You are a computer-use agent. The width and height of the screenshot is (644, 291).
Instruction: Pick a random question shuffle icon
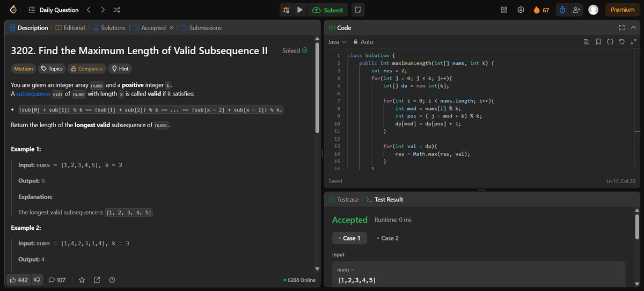[117, 10]
